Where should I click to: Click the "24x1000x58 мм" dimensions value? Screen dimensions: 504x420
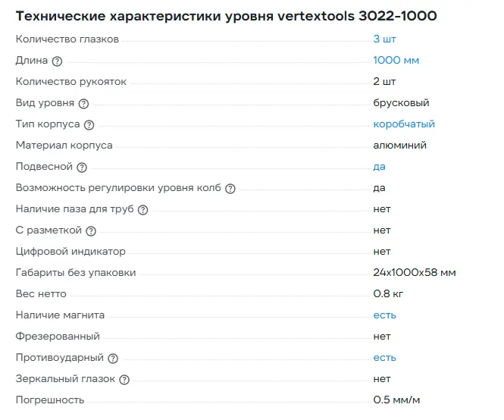(414, 272)
